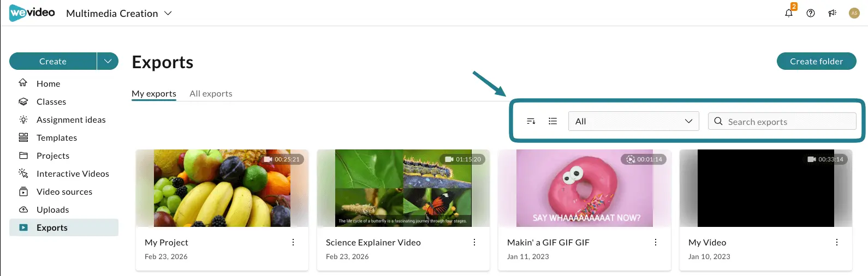Viewport: 868px width, 276px height.
Task: Expand the Create button dropdown arrow
Action: [108, 61]
